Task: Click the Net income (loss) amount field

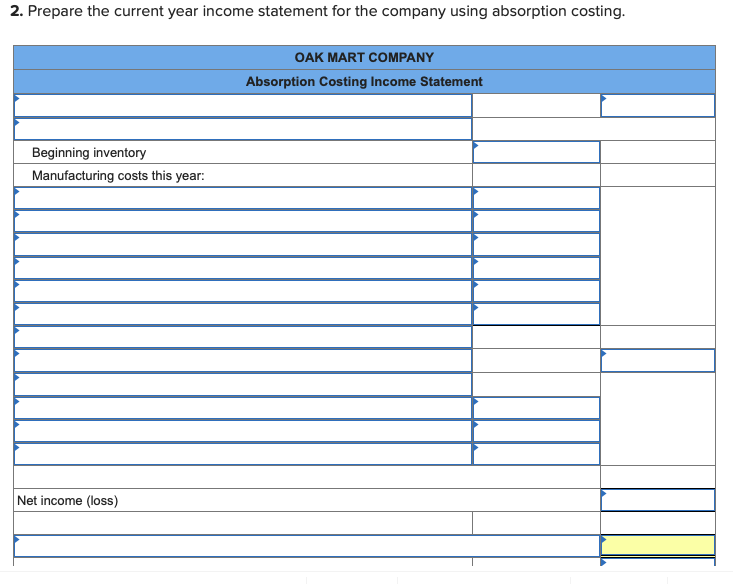Action: 657,500
